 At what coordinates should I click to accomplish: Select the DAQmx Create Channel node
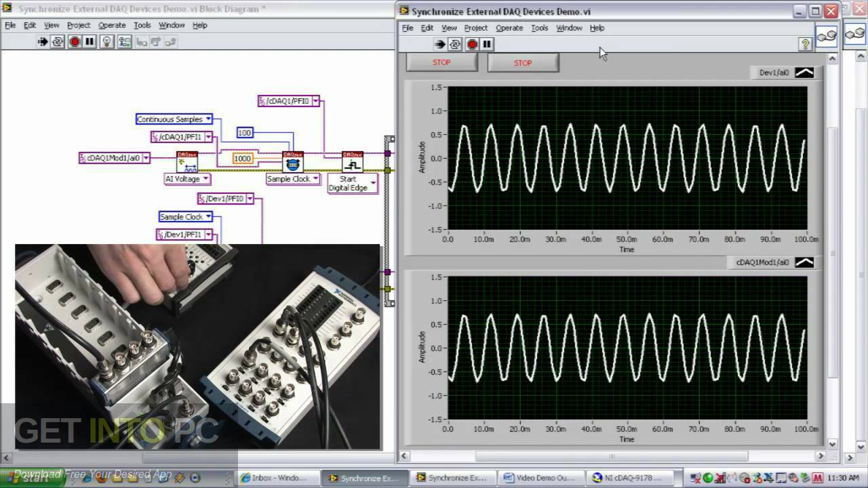click(x=186, y=161)
